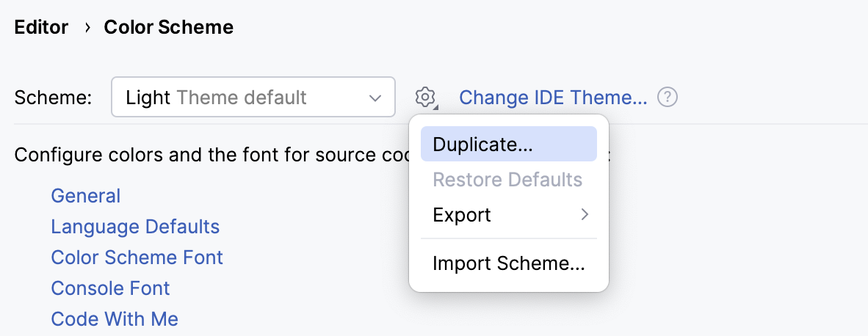Click the Scheme dropdown's down arrow
The image size is (868, 336).
[x=375, y=98]
